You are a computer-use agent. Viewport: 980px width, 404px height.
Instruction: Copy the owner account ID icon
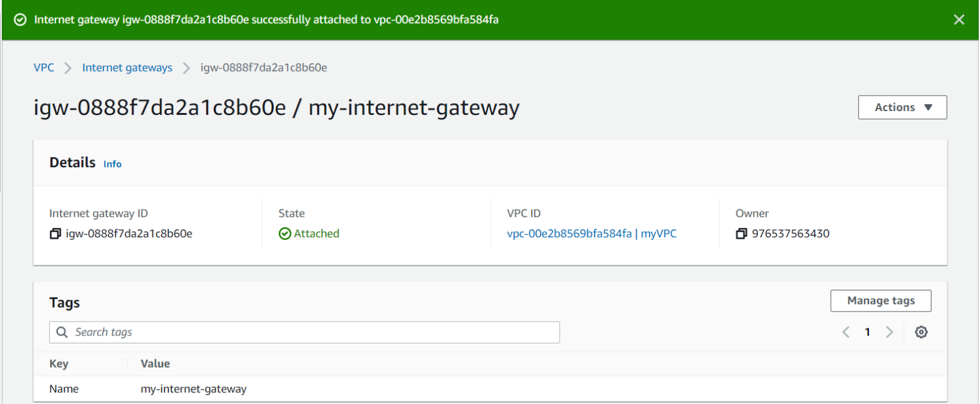741,234
